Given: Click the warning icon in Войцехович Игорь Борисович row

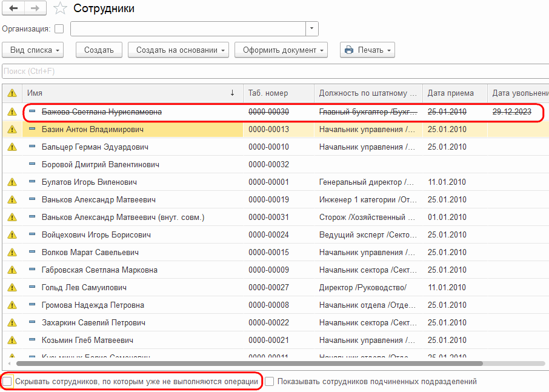Looking at the screenshot, I should pos(12,235).
